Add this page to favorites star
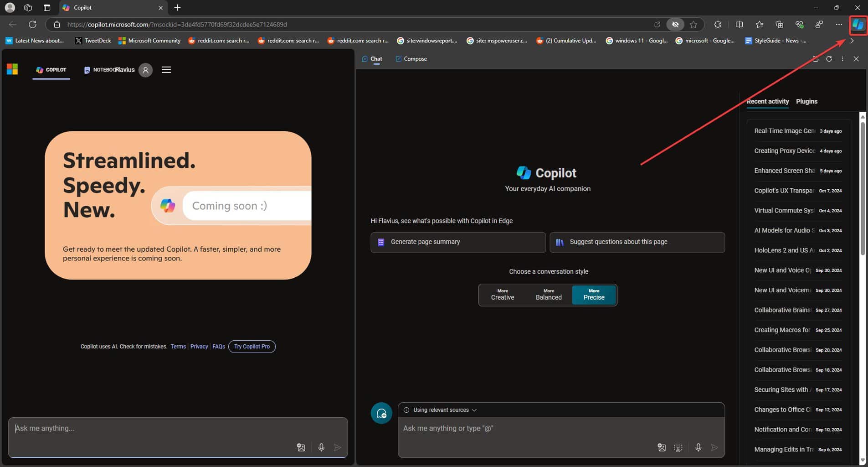Screen dimensions: 868x467 click(693, 25)
